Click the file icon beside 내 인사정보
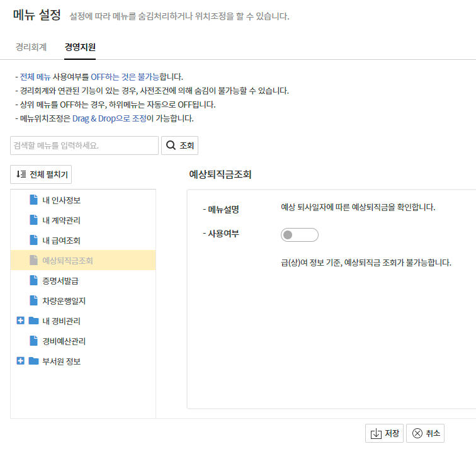 [x=33, y=200]
